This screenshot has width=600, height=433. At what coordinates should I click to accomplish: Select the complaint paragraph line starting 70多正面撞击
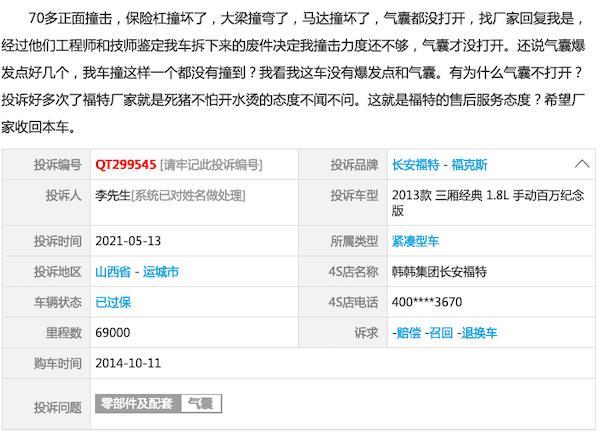click(x=306, y=18)
